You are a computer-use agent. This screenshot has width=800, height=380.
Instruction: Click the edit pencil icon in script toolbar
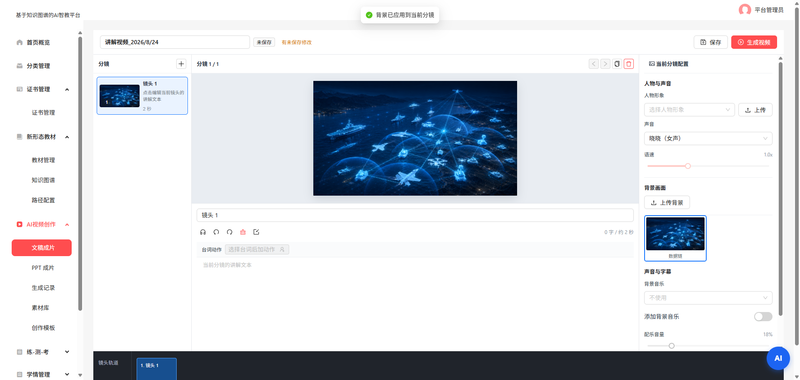[256, 232]
